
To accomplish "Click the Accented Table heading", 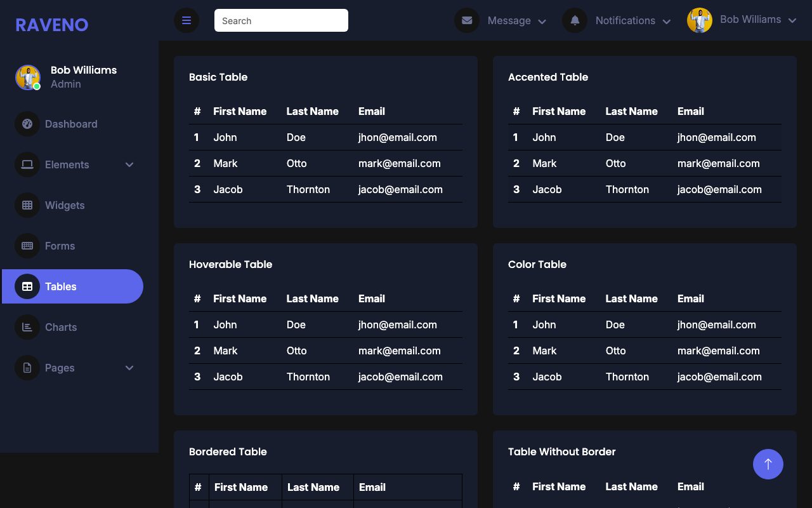I will tap(548, 77).
